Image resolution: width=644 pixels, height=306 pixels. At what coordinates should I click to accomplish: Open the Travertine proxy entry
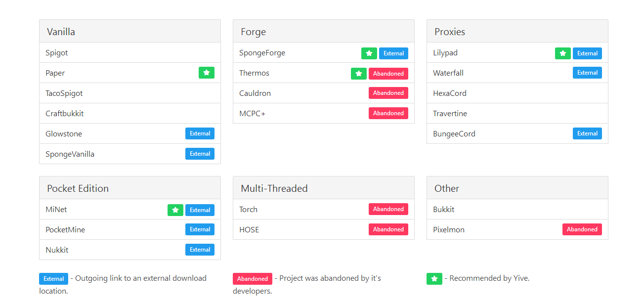coord(450,114)
